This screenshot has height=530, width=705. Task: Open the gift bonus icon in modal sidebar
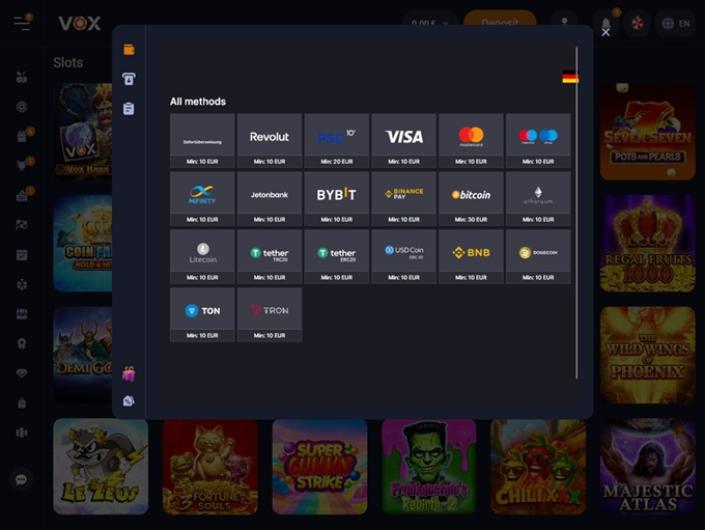pyautogui.click(x=128, y=373)
